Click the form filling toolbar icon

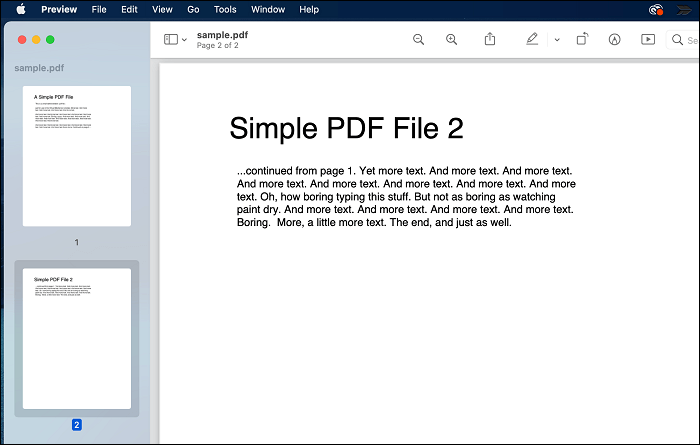coord(648,39)
